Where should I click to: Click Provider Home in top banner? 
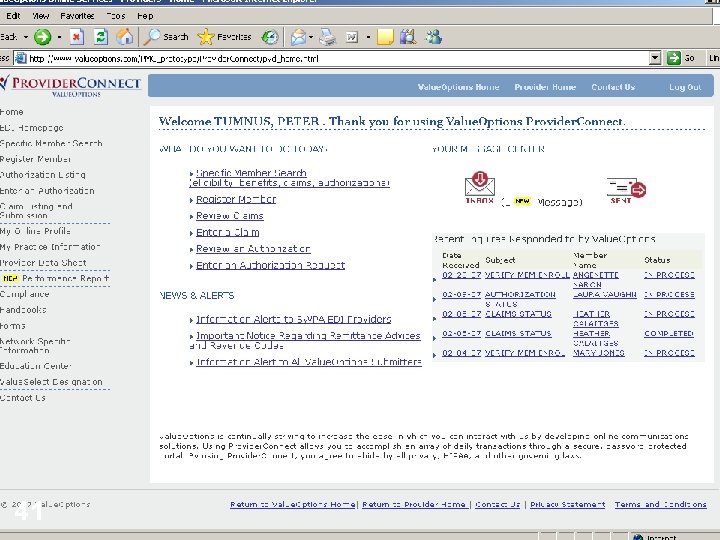[545, 87]
